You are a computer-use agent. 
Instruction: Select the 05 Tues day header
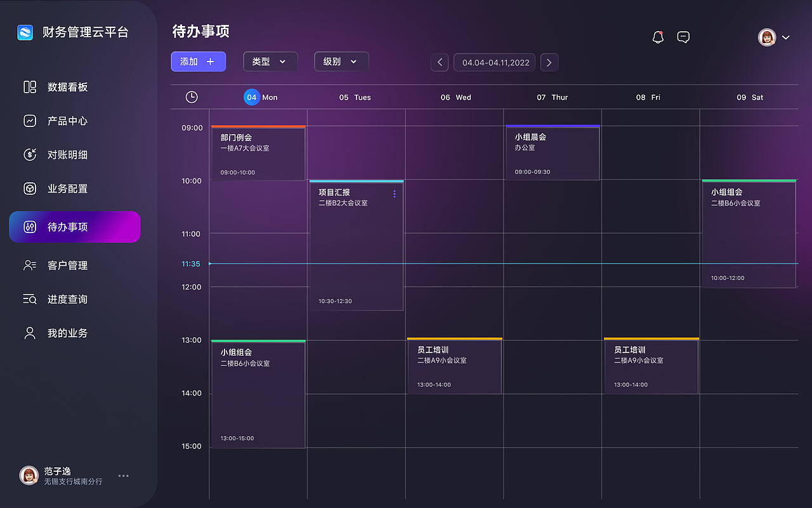coord(355,97)
